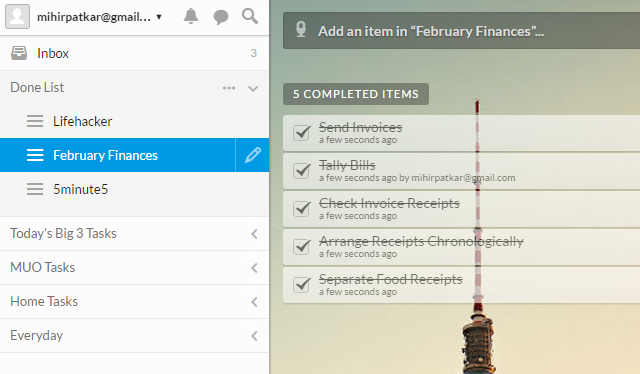This screenshot has width=640, height=374.
Task: Click the Send Invoices title text
Action: (360, 127)
